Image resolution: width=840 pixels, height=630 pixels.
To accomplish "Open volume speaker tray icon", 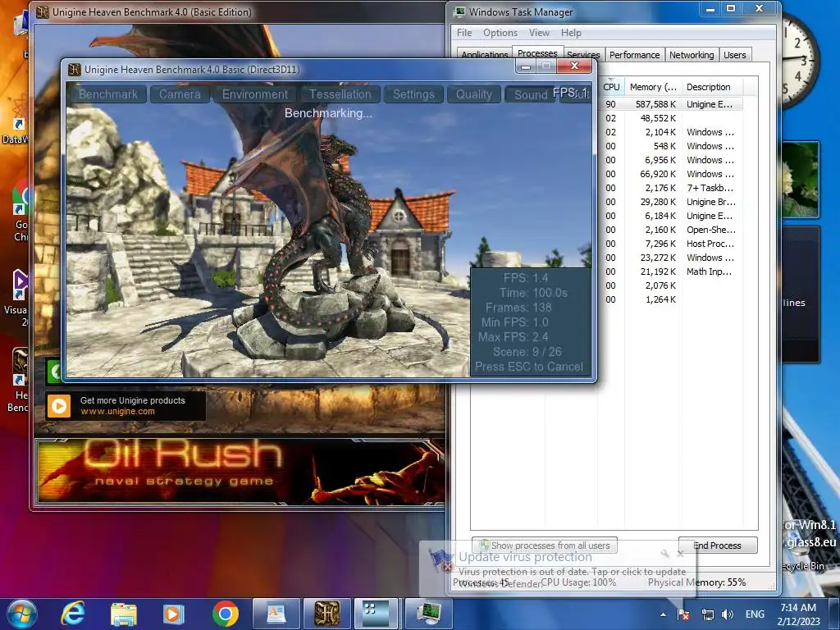I will click(728, 614).
